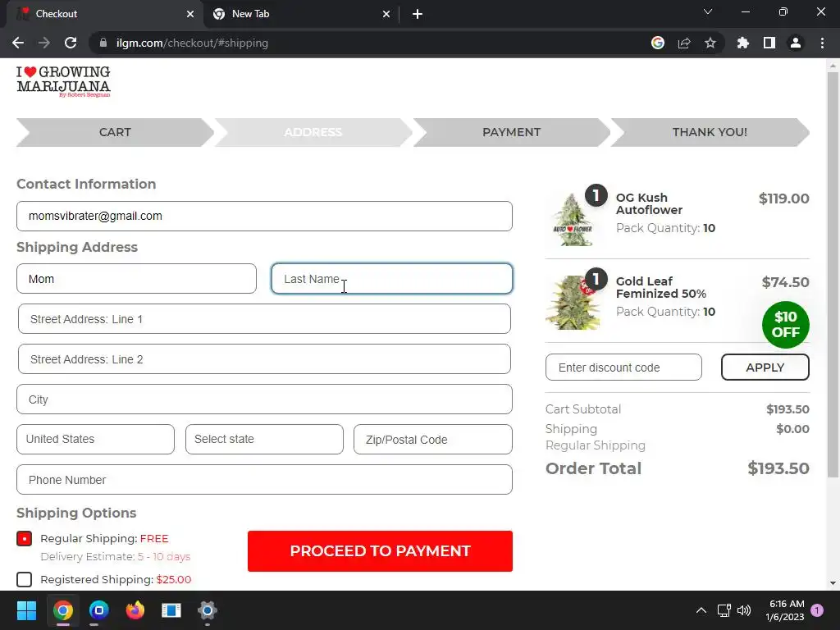Screen dimensions: 840x630
Task: Open the tab search chevron
Action: pyautogui.click(x=708, y=11)
